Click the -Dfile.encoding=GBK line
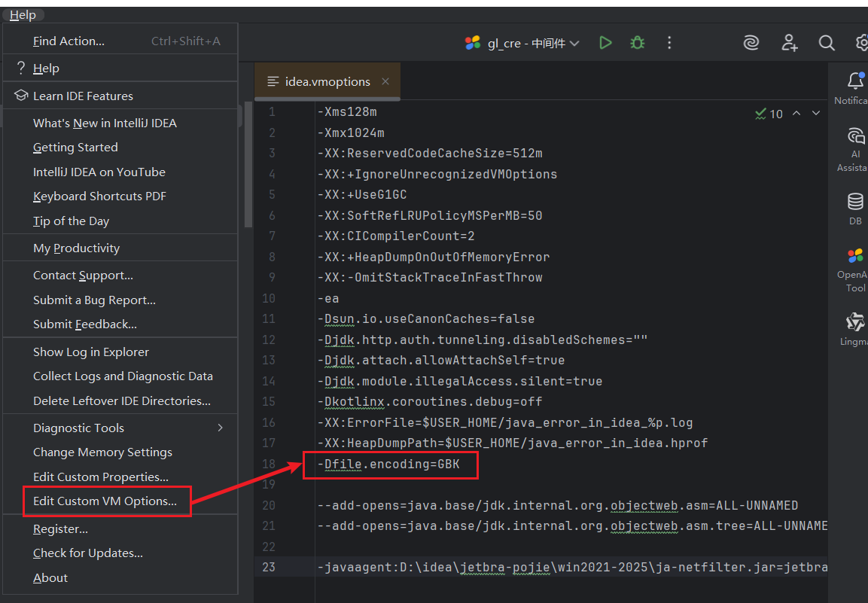868x603 pixels. click(x=388, y=464)
